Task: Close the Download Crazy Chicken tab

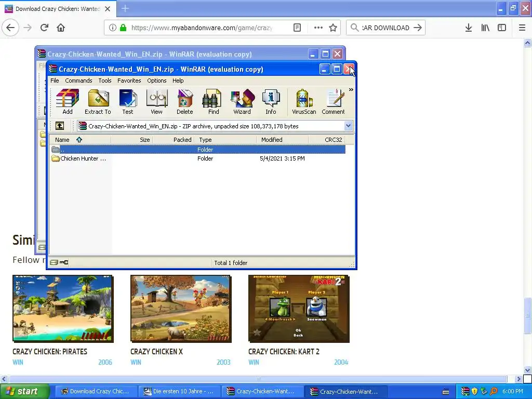Action: 108,9
